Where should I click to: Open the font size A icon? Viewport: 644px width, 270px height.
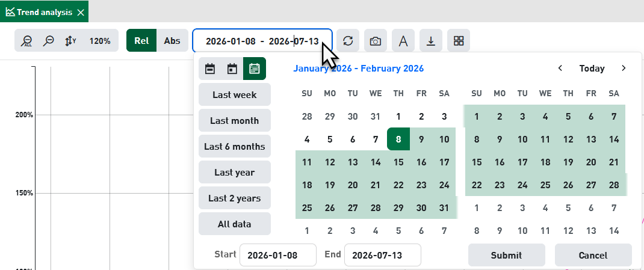403,41
